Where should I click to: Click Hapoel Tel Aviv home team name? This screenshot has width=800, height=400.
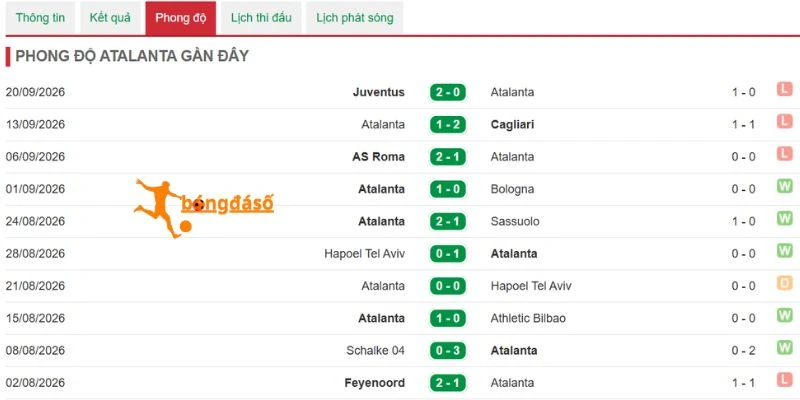point(364,254)
